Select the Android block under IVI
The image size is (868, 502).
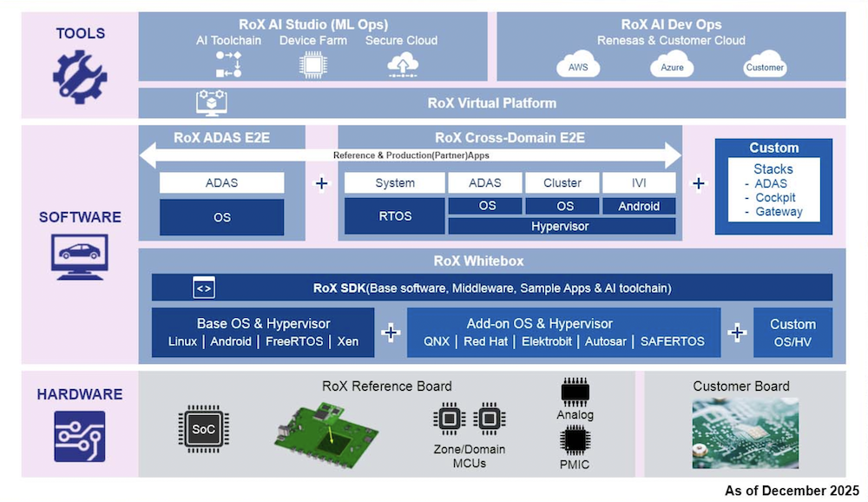point(638,206)
